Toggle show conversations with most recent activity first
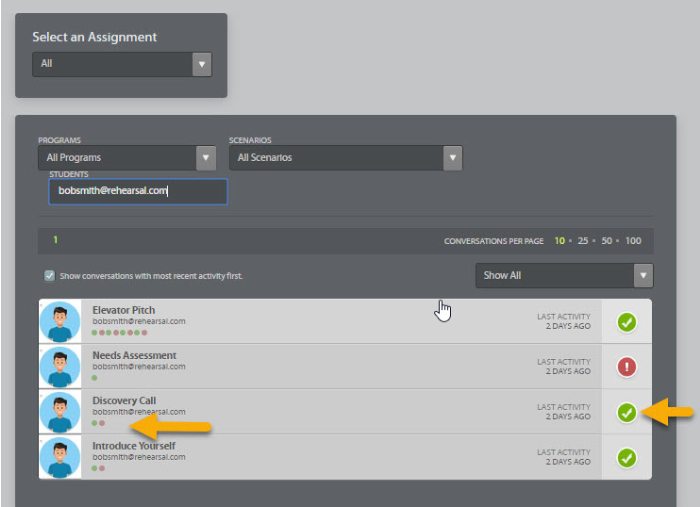Viewport: 700px width, 507px height. (50, 276)
